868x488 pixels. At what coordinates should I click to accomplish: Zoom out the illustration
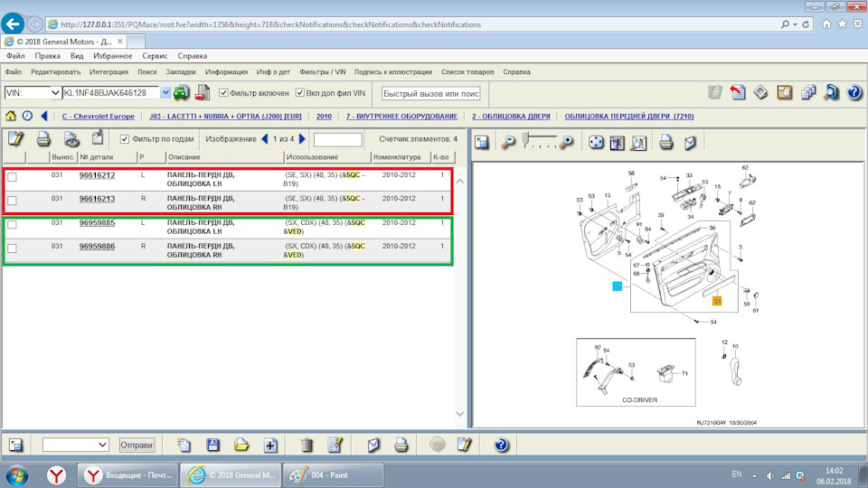(x=507, y=142)
